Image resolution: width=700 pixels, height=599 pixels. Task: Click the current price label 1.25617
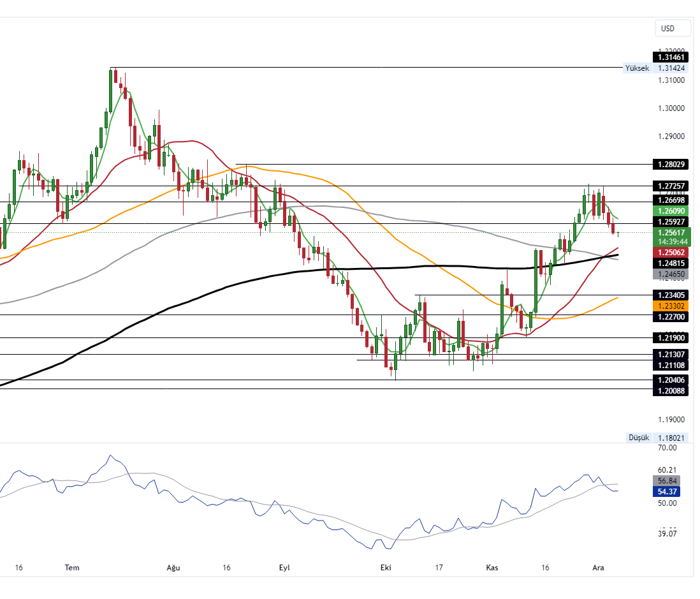coord(672,233)
